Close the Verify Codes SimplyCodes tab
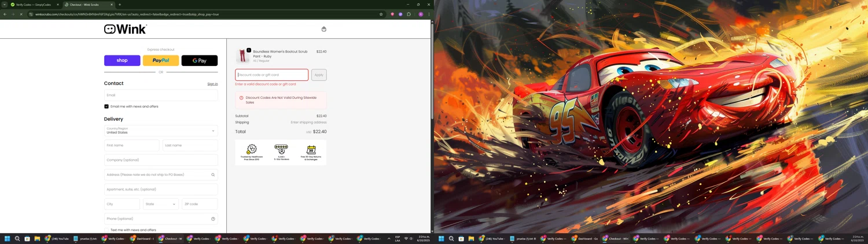The height and width of the screenshot is (244, 868). coord(58,5)
